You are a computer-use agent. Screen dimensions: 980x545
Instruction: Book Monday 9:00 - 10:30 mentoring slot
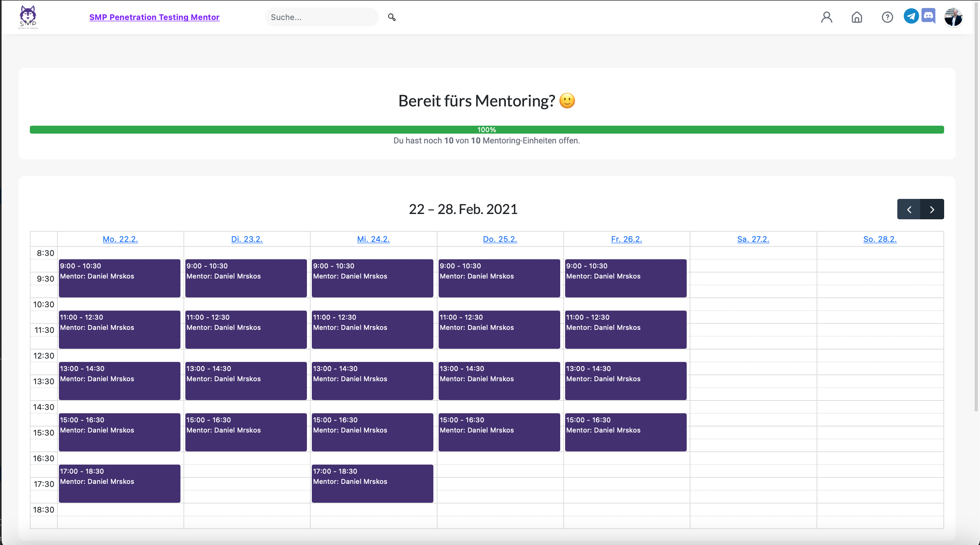[x=119, y=279]
